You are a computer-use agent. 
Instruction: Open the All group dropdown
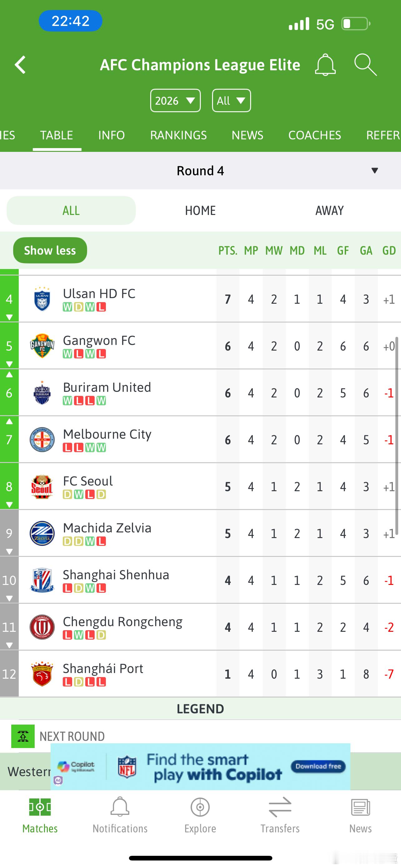[x=231, y=100]
